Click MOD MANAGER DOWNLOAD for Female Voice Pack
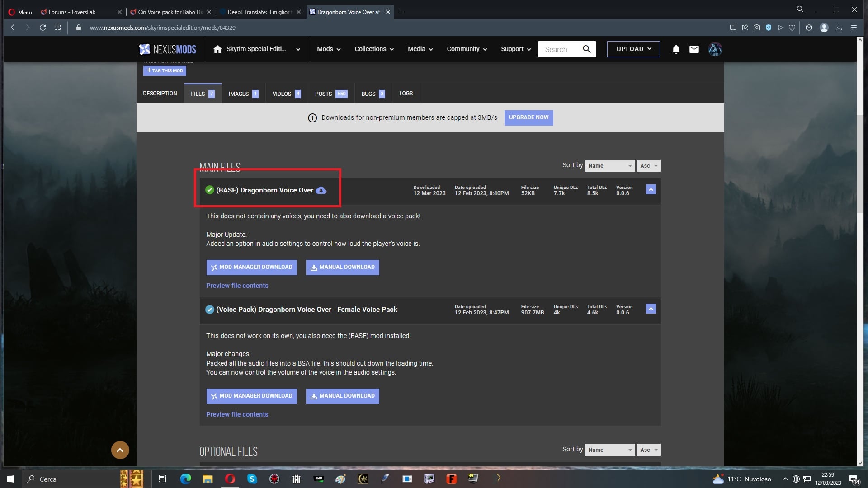The width and height of the screenshot is (868, 488). click(x=252, y=396)
